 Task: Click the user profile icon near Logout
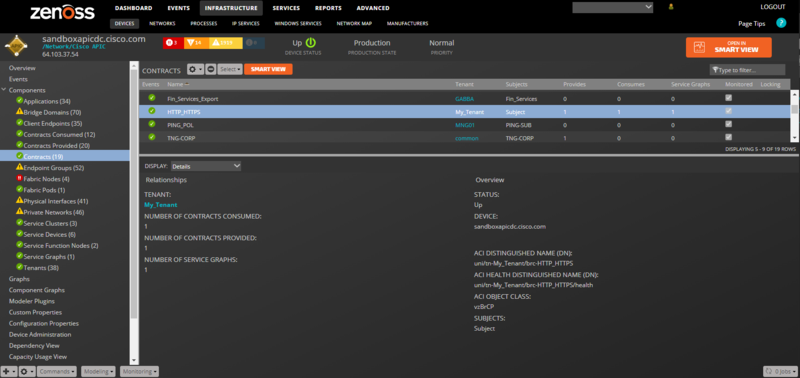[x=670, y=7]
